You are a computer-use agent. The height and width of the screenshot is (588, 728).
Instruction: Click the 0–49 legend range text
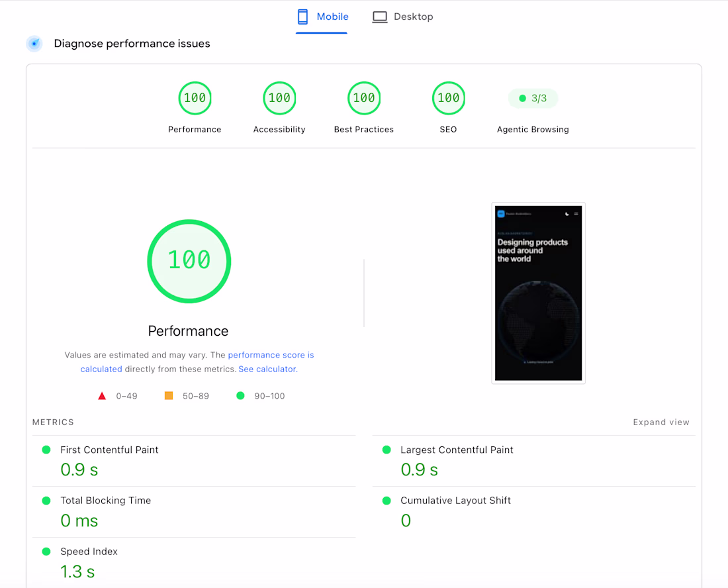tap(127, 396)
